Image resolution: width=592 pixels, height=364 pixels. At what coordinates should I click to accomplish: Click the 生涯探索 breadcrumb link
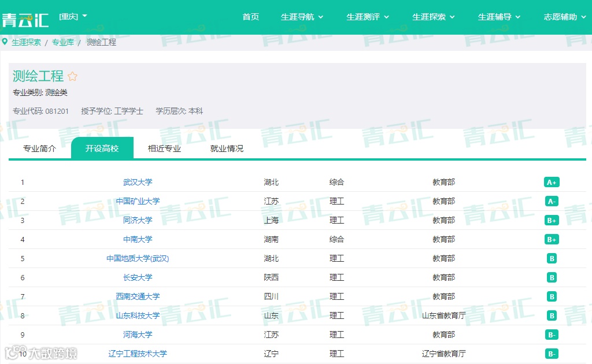tap(26, 42)
